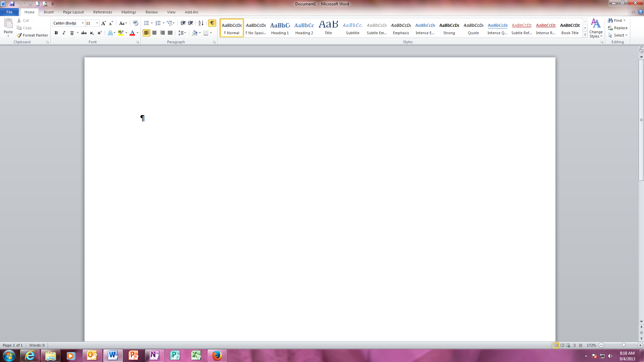Open Firefox from the taskbar
Image resolution: width=644 pixels, height=362 pixels.
click(x=217, y=356)
